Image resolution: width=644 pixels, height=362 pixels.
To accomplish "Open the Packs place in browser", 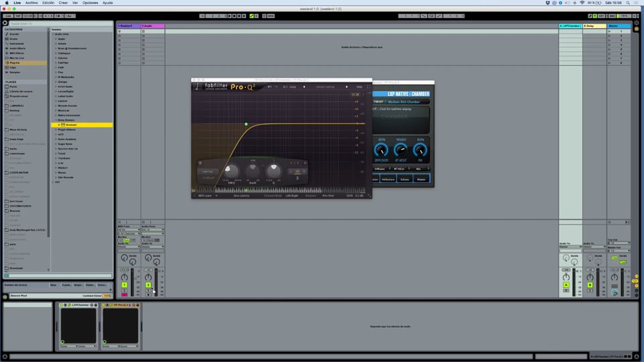I will click(13, 86).
